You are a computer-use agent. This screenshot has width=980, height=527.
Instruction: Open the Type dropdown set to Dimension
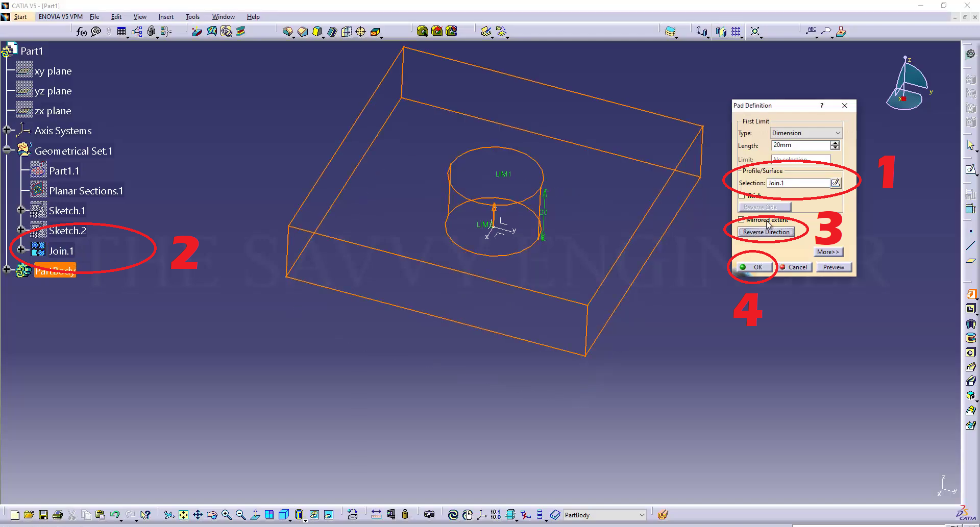[x=805, y=133]
